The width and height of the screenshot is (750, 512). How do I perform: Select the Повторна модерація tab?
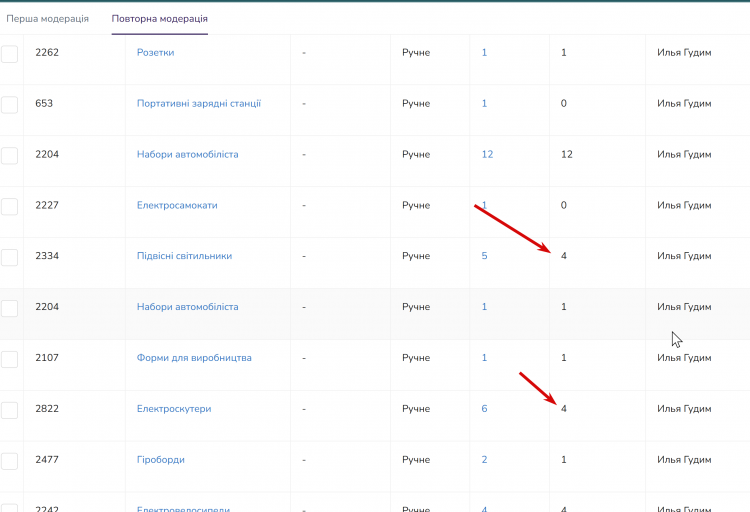point(159,19)
